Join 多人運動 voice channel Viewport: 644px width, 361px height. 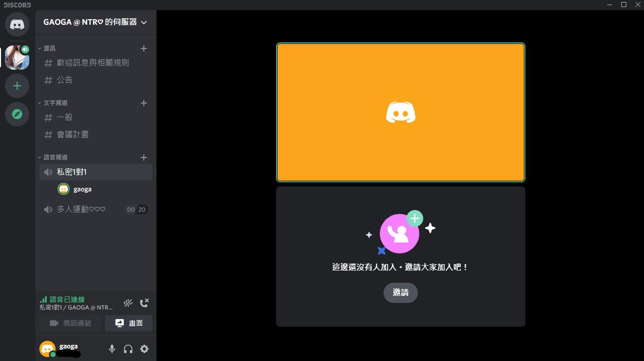click(96, 210)
